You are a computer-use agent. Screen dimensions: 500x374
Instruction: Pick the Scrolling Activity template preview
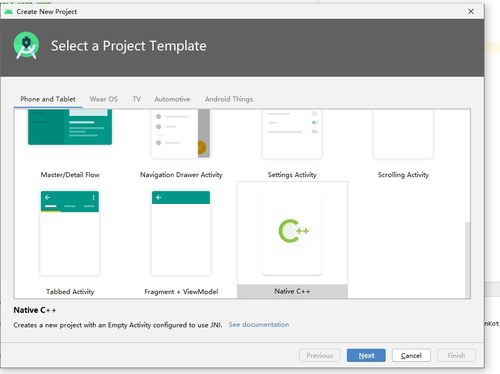403,134
